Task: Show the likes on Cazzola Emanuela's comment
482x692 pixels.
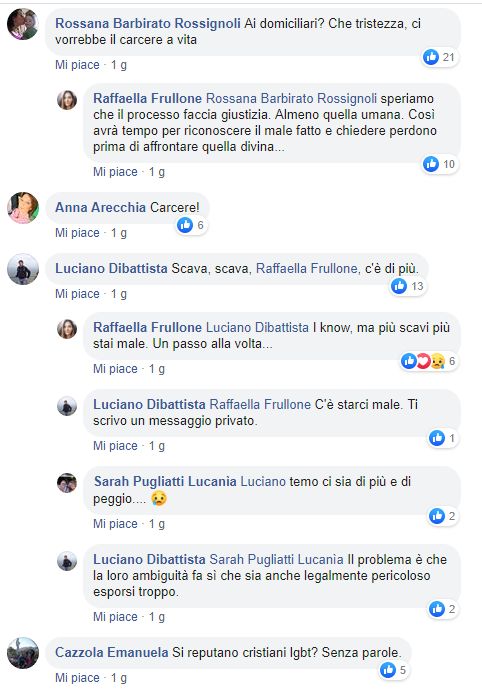Action: (393, 670)
